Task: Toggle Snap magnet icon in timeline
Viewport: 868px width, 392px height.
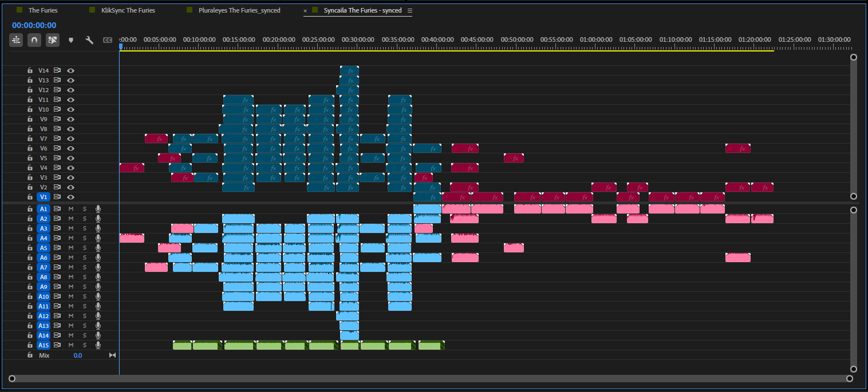Action: [34, 40]
